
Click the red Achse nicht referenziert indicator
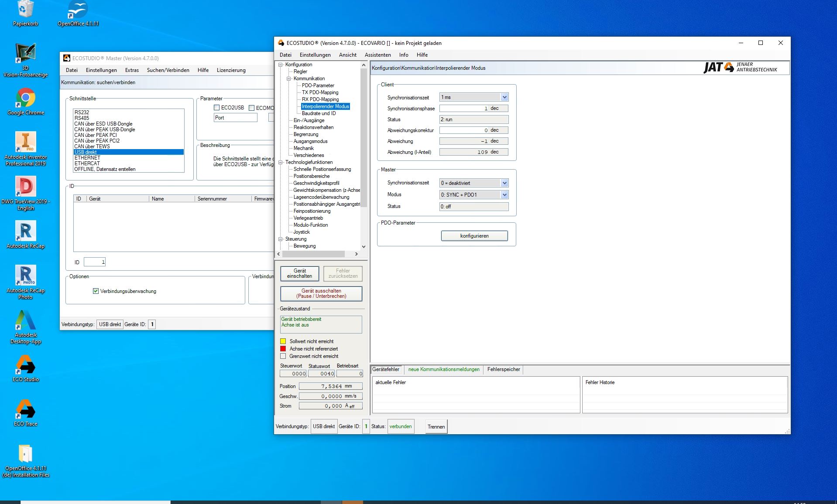(283, 349)
